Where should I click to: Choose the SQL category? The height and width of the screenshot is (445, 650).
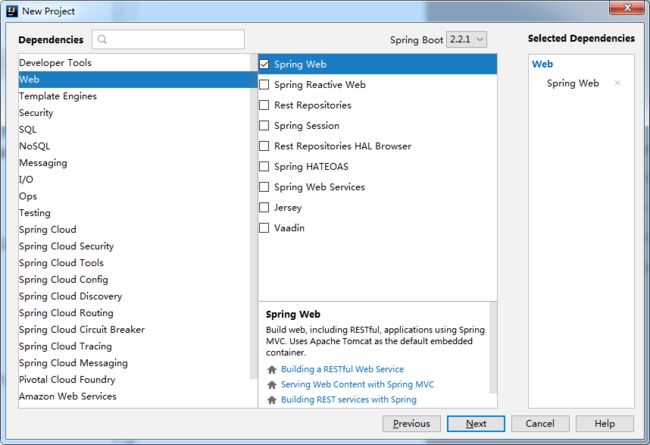[x=134, y=129]
